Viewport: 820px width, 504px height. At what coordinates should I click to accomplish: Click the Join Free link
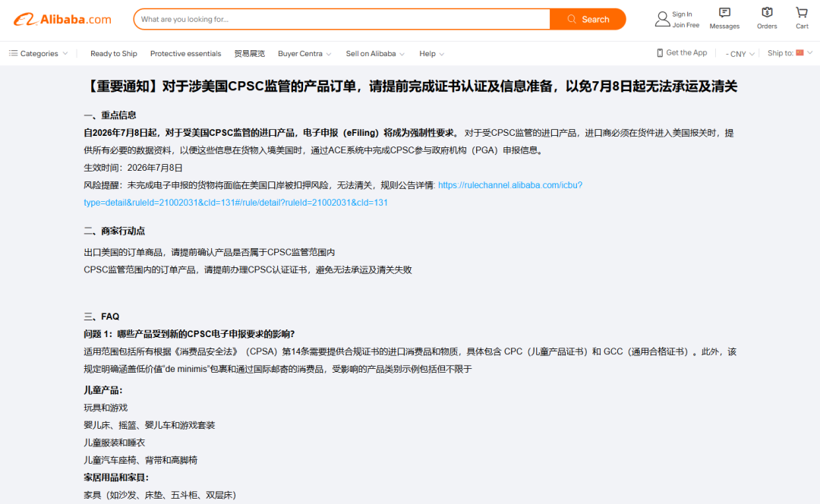pyautogui.click(x=686, y=25)
